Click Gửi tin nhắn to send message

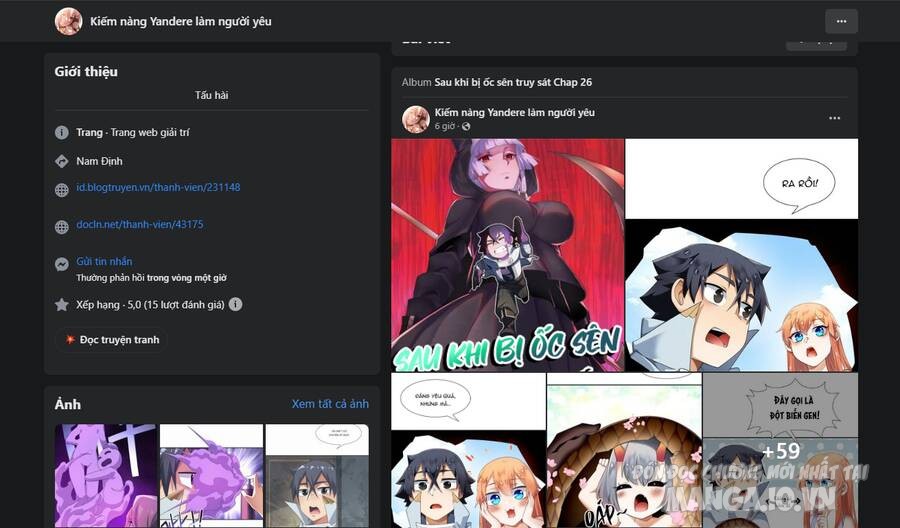point(104,261)
